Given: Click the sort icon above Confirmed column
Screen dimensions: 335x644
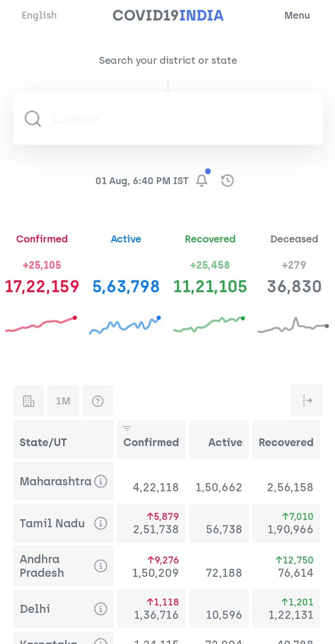Looking at the screenshot, I should [127, 428].
